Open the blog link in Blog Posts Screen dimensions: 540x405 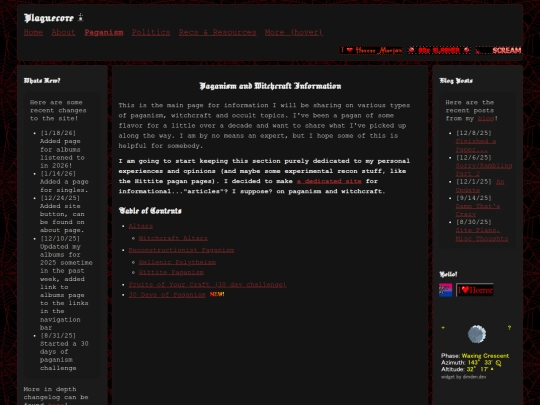pos(486,118)
